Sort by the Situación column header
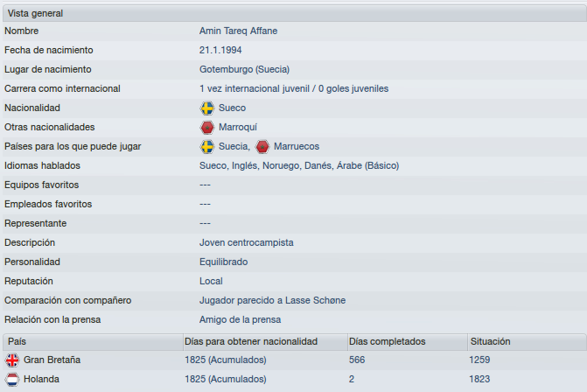 coord(527,342)
